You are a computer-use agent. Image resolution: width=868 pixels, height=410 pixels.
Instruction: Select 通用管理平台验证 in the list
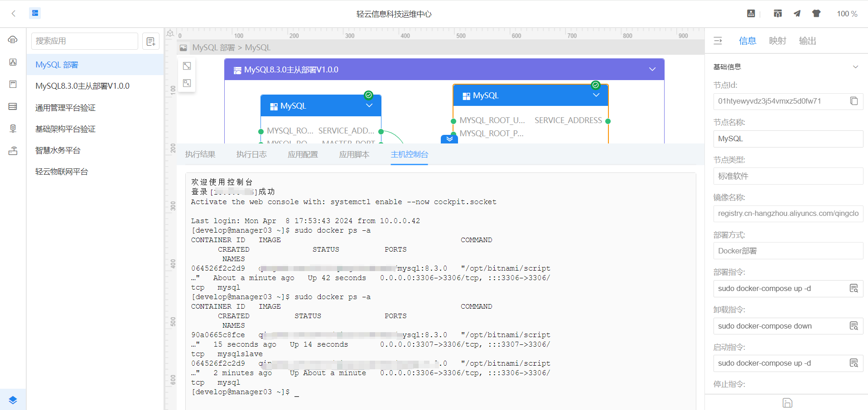pyautogui.click(x=95, y=108)
